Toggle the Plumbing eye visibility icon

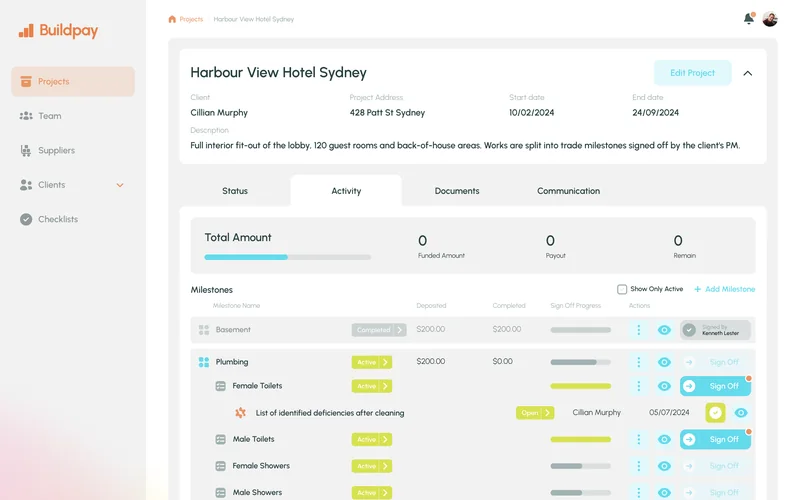664,362
